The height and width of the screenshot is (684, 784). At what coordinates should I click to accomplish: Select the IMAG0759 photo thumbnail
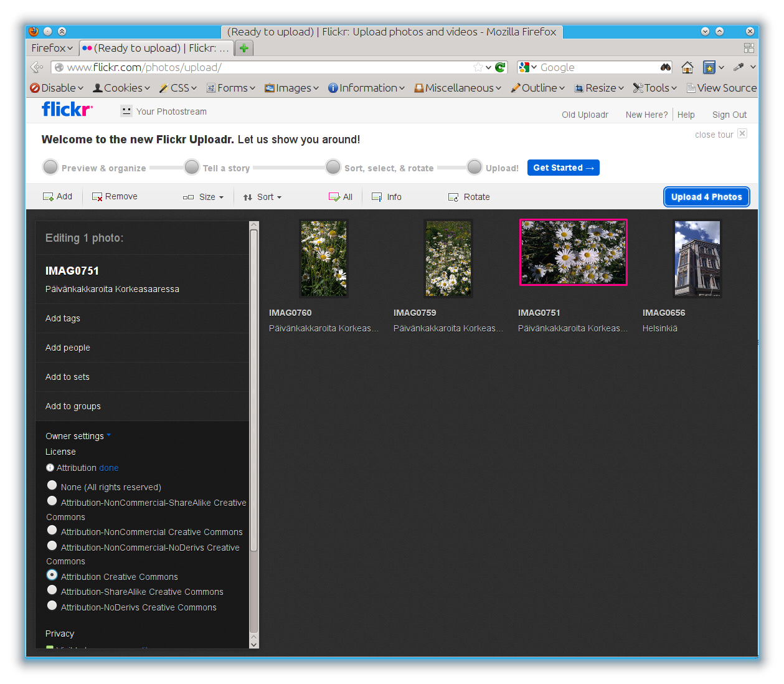point(448,259)
